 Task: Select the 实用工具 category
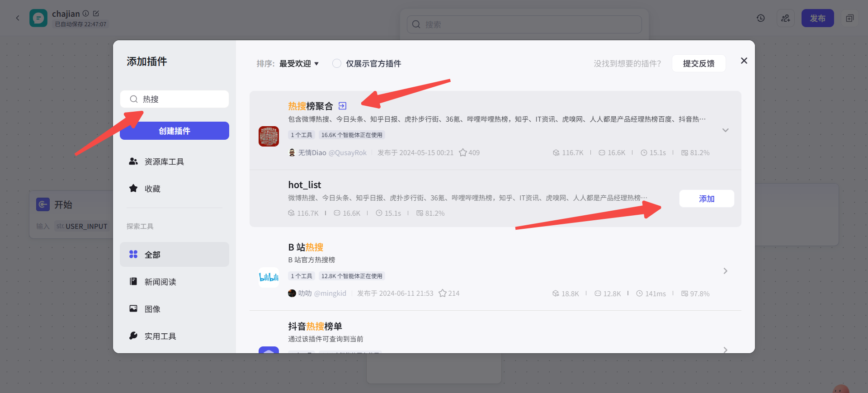[175, 336]
